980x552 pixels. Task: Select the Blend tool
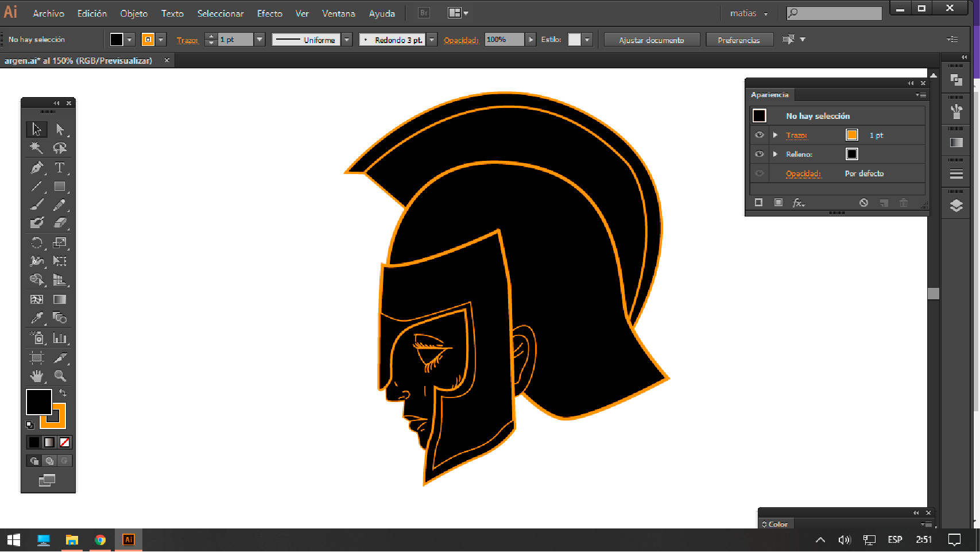(60, 318)
